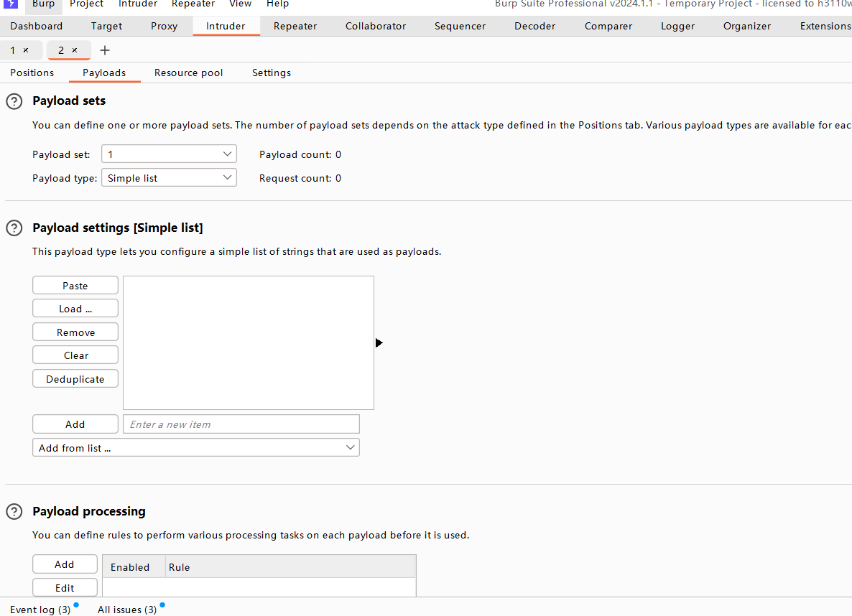
Task: Open help for Payload settings section
Action: point(14,228)
